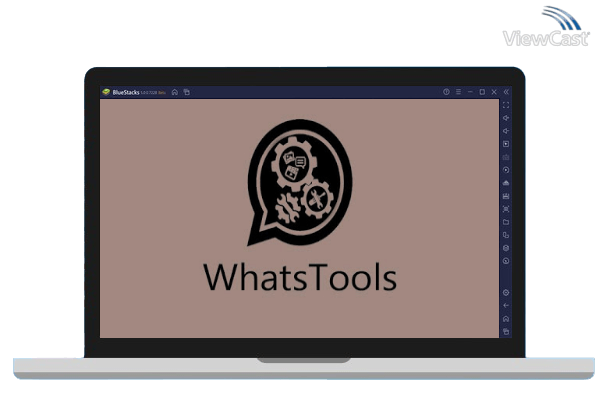Open the hamburger menu in the title bar

coord(458,92)
